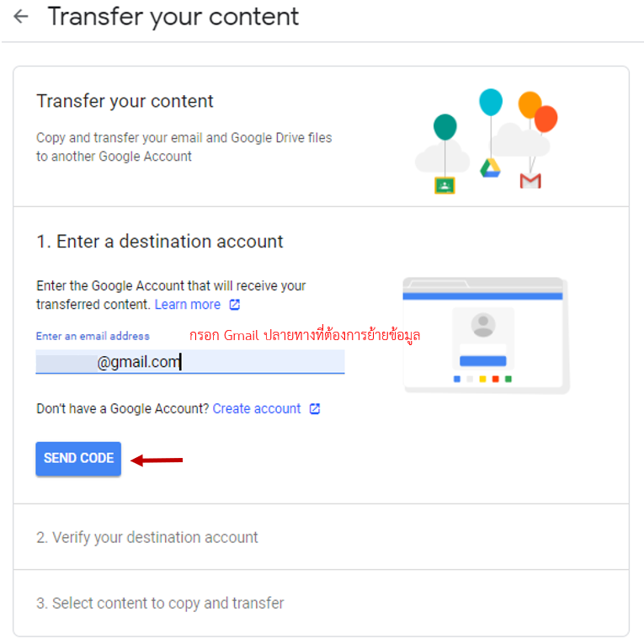644x644 pixels.
Task: Open external link icon beside Learn more
Action: tap(235, 305)
